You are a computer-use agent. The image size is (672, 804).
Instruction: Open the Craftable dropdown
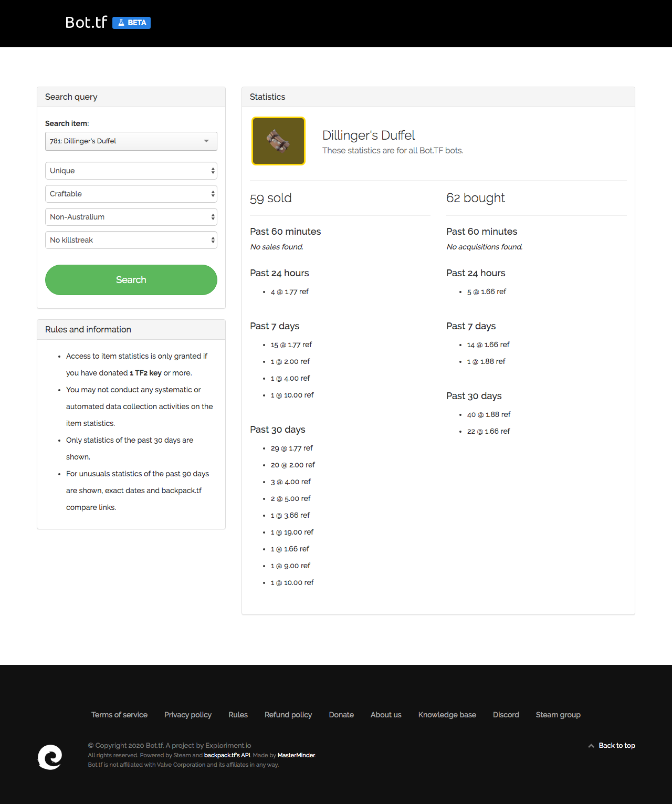(x=131, y=194)
